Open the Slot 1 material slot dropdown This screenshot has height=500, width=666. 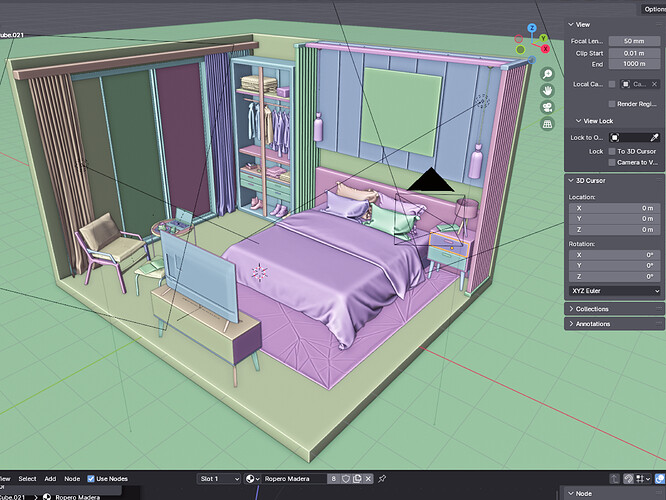tap(219, 479)
